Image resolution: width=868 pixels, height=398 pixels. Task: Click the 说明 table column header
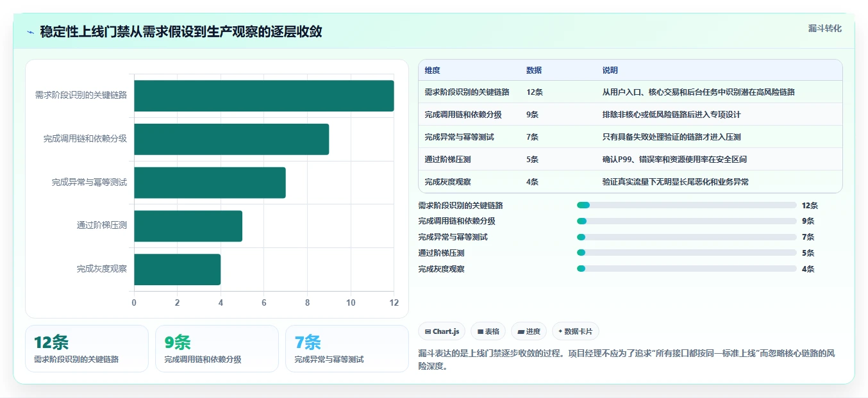tap(610, 70)
